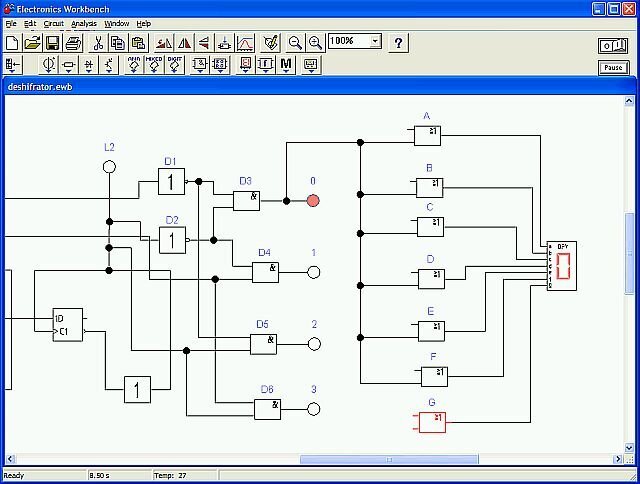
Task: Click the deshifrator.ewb window title bar
Action: click(320, 87)
